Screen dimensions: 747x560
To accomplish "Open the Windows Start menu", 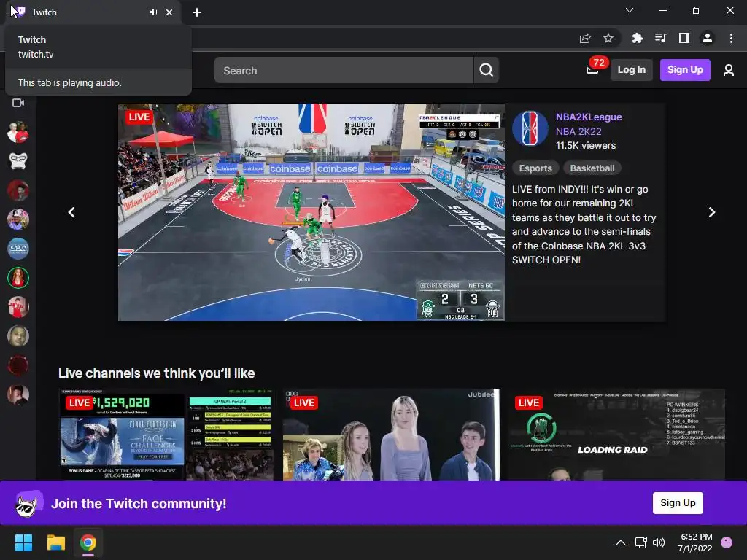I will (x=23, y=542).
